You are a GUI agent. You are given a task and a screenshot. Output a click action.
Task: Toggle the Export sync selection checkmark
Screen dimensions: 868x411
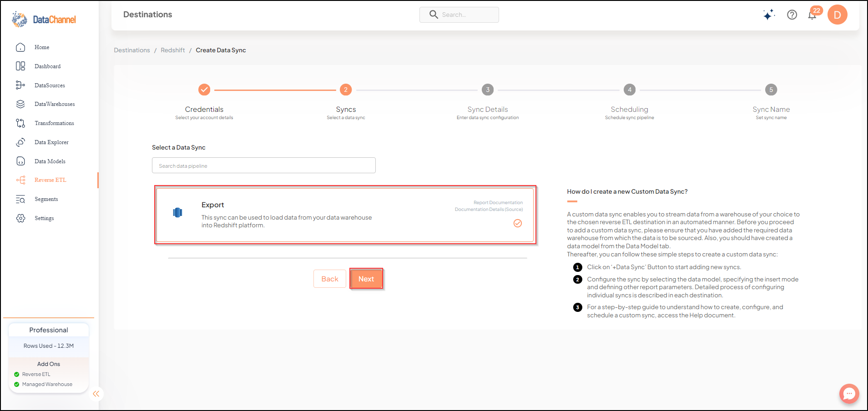[x=518, y=223]
